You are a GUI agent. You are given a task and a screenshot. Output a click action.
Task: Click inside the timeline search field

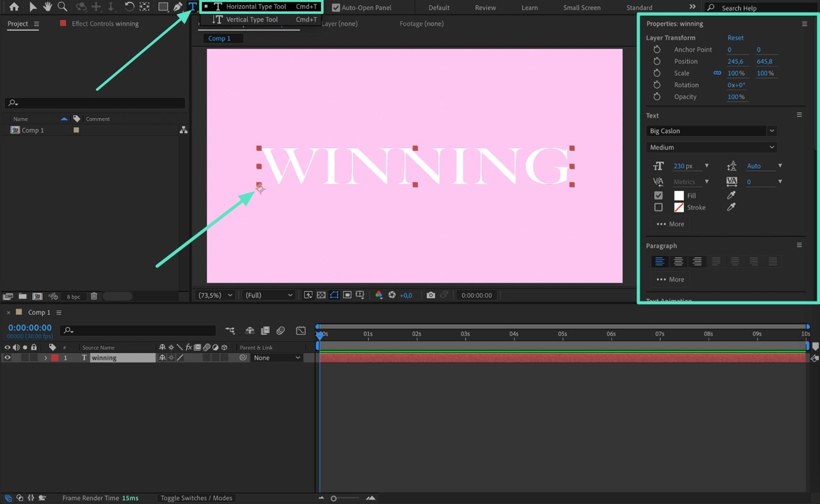coord(139,330)
